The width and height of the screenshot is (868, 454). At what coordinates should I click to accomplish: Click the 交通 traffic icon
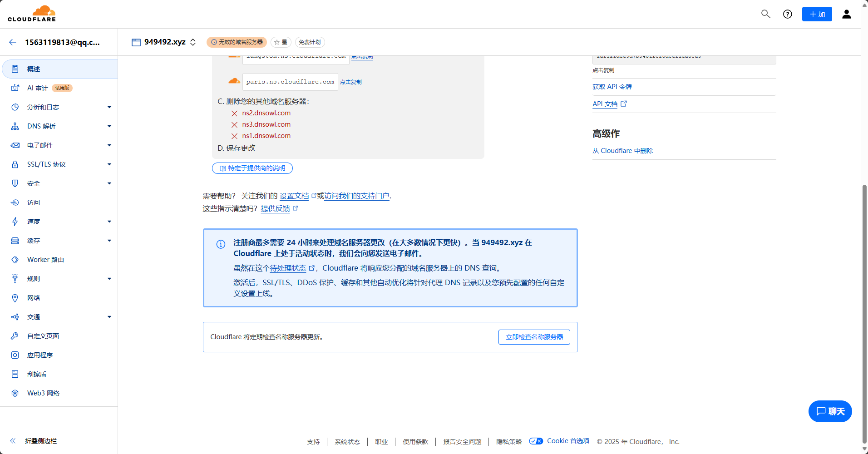click(x=15, y=317)
